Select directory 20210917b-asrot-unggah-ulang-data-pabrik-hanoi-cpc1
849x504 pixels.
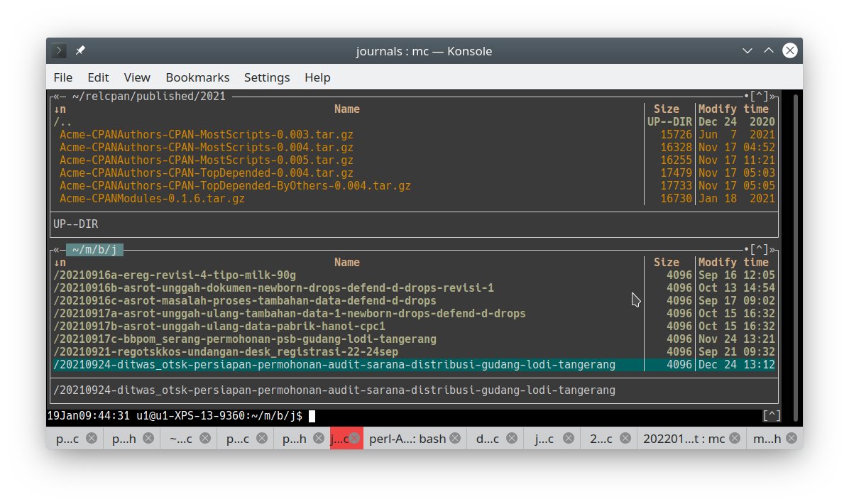(x=219, y=327)
